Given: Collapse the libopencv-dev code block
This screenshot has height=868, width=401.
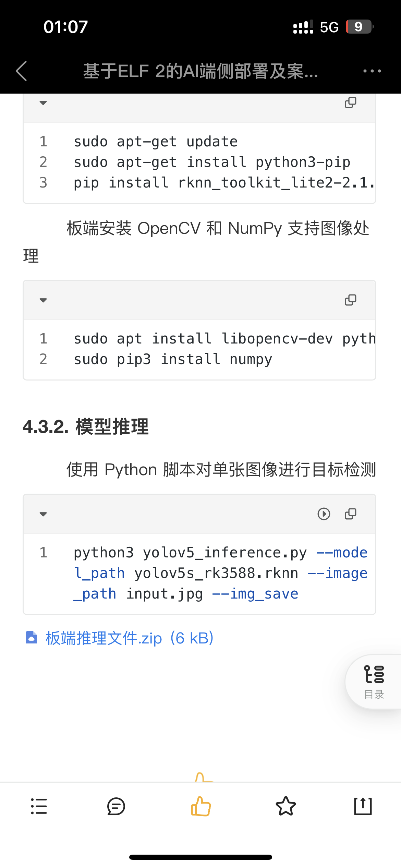Looking at the screenshot, I should 43,300.
